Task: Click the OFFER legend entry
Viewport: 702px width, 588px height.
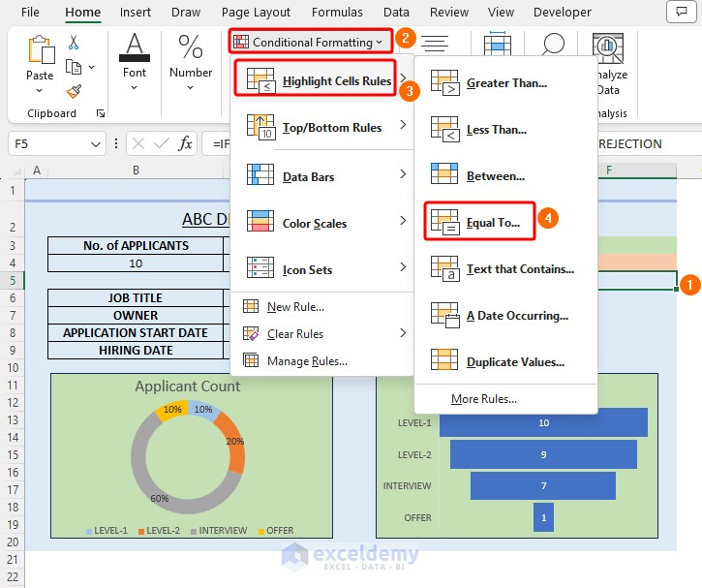Action: pyautogui.click(x=276, y=531)
